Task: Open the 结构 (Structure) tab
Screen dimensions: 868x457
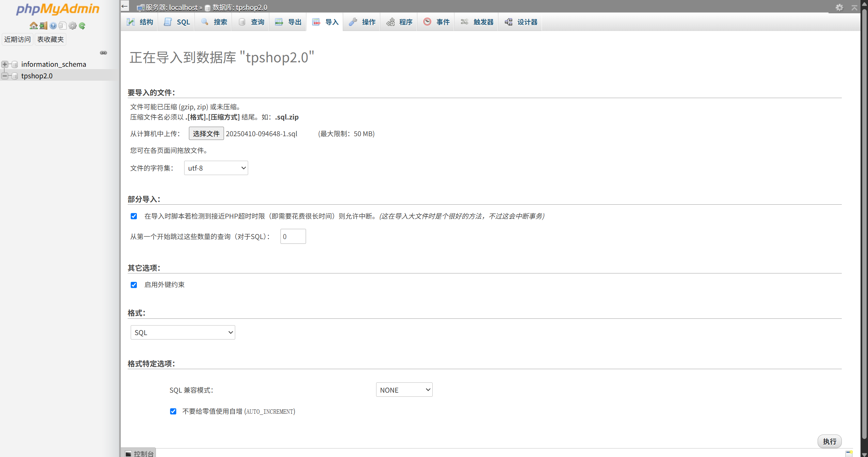Action: (x=140, y=22)
